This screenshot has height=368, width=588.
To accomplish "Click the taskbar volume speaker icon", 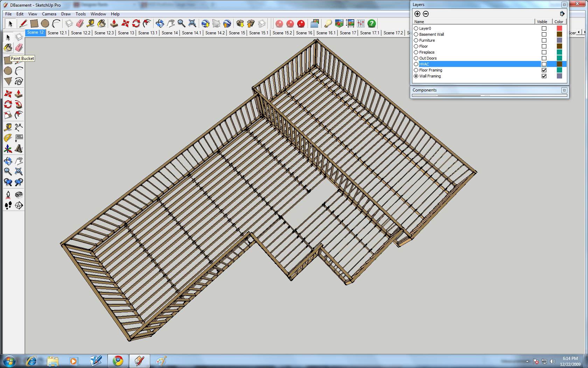I will click(552, 361).
